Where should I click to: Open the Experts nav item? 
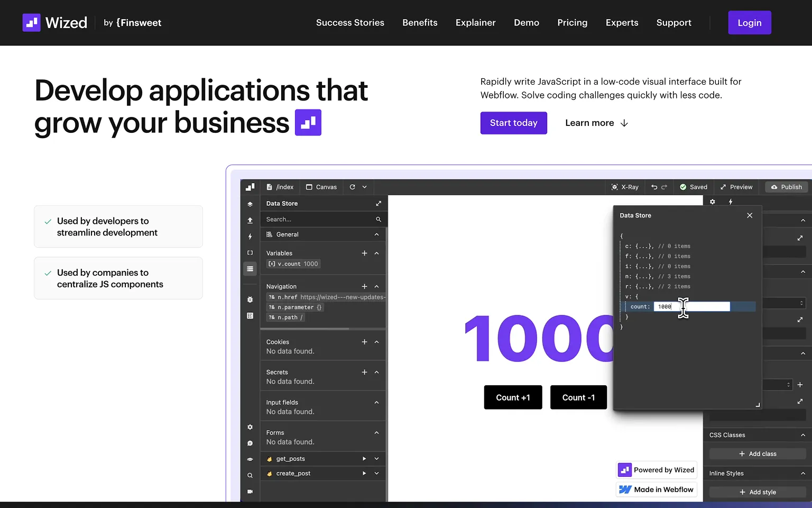(622, 23)
